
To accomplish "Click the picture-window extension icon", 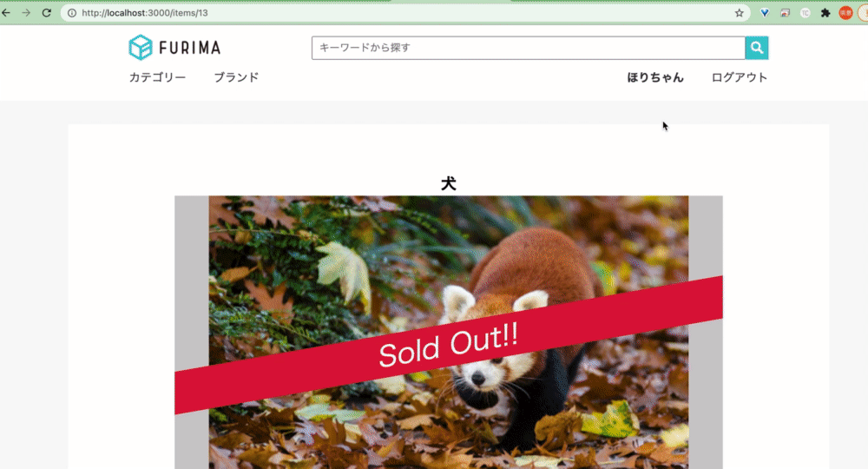I will click(x=785, y=13).
